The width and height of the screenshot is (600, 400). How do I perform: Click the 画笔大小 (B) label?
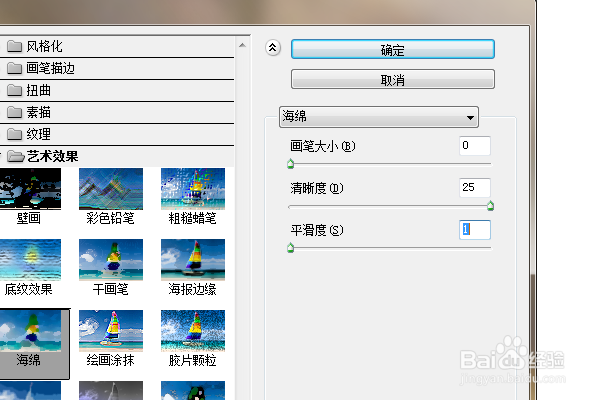[x=323, y=146]
